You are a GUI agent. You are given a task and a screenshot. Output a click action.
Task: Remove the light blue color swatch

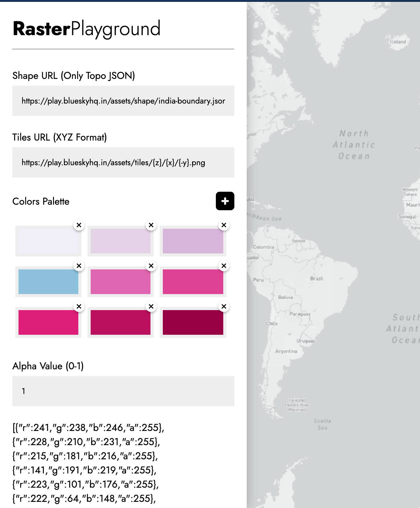tap(79, 266)
